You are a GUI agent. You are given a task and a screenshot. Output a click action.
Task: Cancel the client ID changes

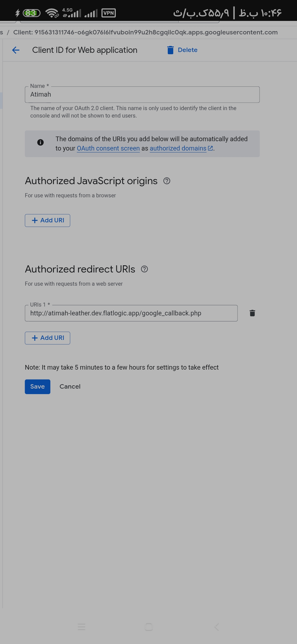pos(70,387)
